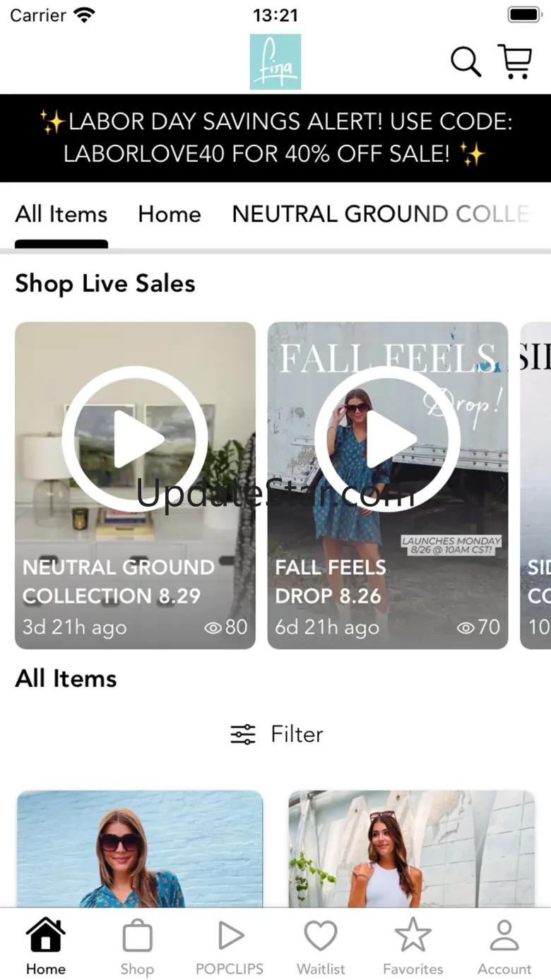Screen dimensions: 551x980
Task: Open the search magnifier icon
Action: tap(466, 62)
